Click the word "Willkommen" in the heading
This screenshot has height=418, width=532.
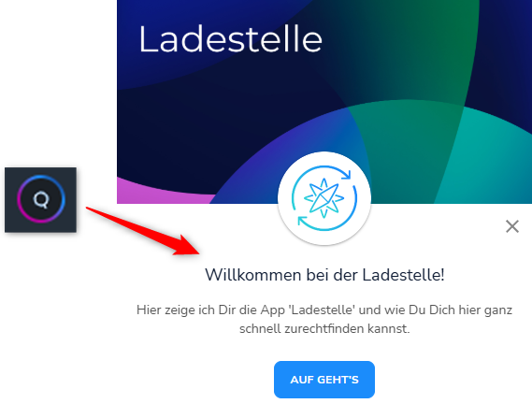[x=253, y=275]
